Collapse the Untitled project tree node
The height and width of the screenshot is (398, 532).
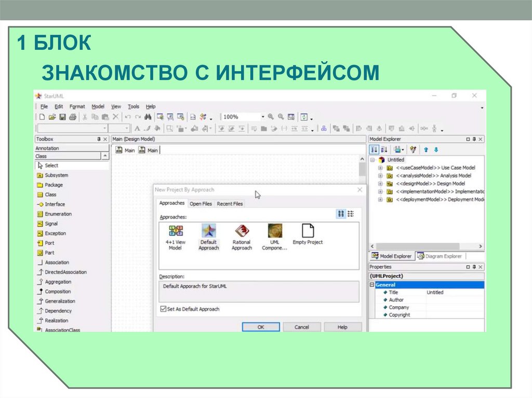pos(373,160)
